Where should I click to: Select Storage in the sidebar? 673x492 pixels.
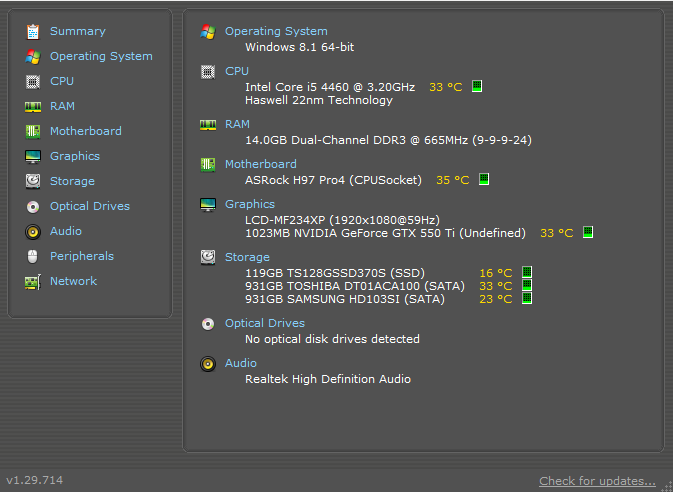click(72, 181)
